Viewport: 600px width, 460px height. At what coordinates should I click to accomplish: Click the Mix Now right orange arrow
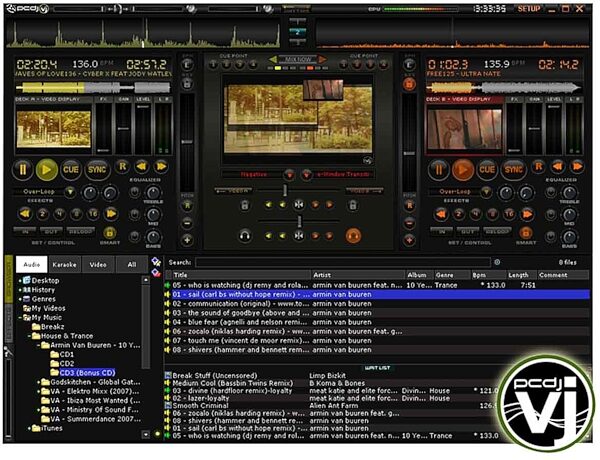(323, 59)
